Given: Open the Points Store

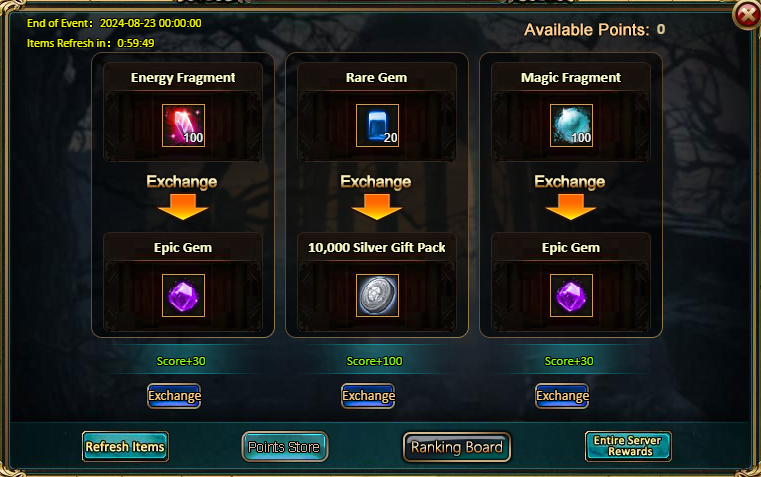Looking at the screenshot, I should tap(284, 446).
